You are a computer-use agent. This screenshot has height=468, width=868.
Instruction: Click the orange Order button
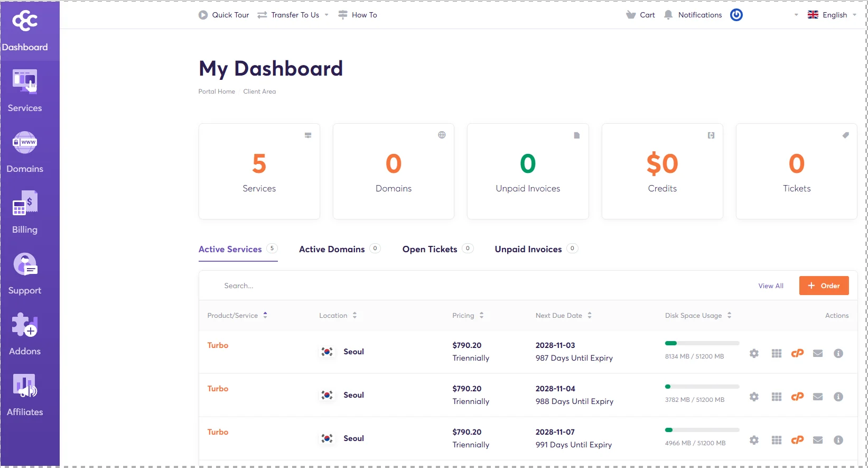click(x=824, y=286)
